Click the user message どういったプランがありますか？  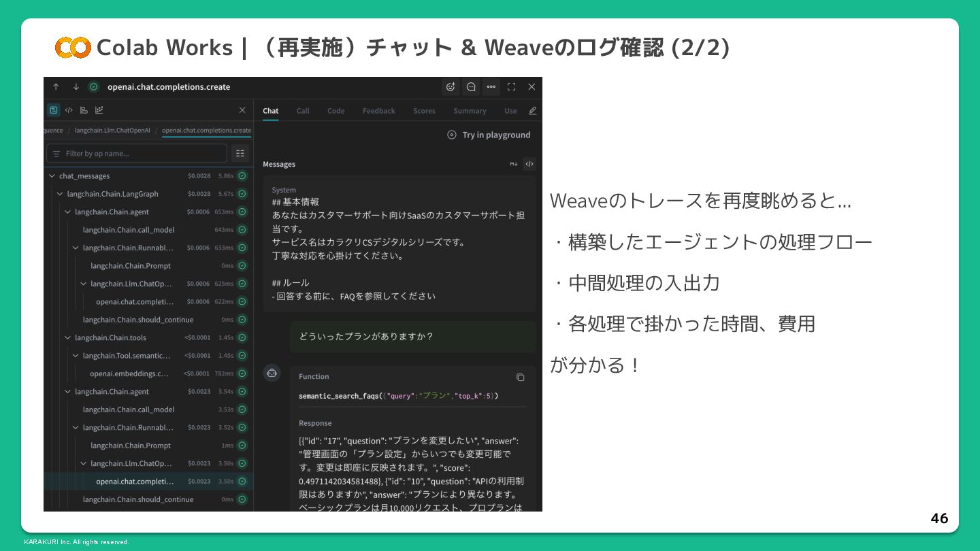tap(367, 337)
